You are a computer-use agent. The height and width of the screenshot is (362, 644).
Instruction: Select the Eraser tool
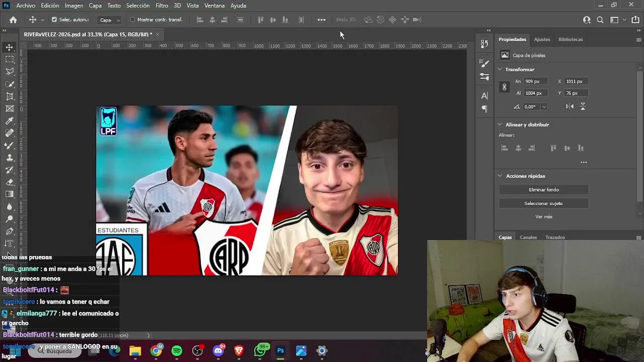pos(10,182)
